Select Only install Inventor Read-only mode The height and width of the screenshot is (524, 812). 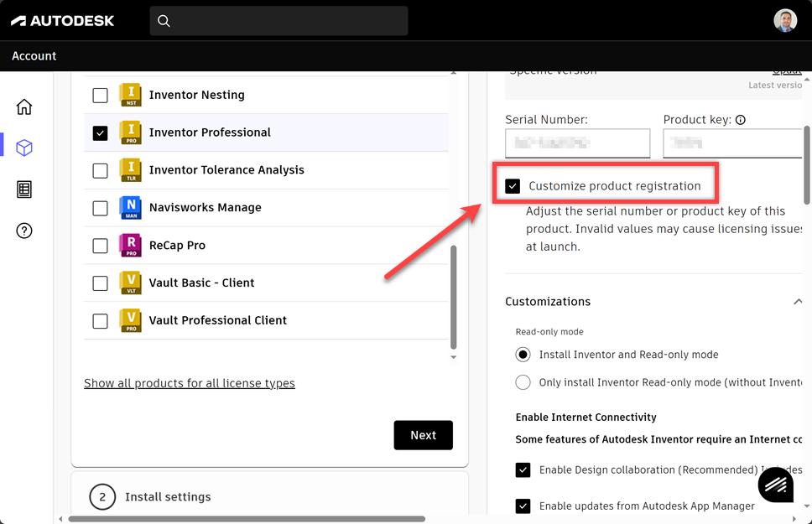(523, 382)
